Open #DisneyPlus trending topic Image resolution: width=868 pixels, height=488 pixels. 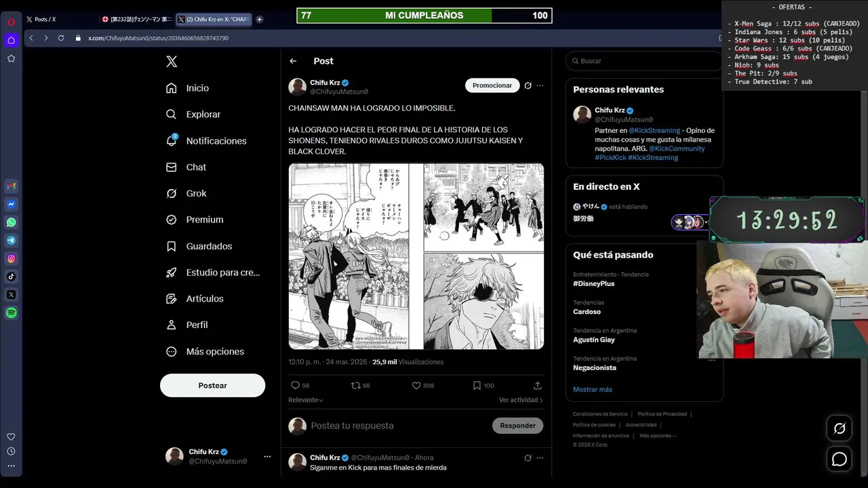tap(593, 283)
